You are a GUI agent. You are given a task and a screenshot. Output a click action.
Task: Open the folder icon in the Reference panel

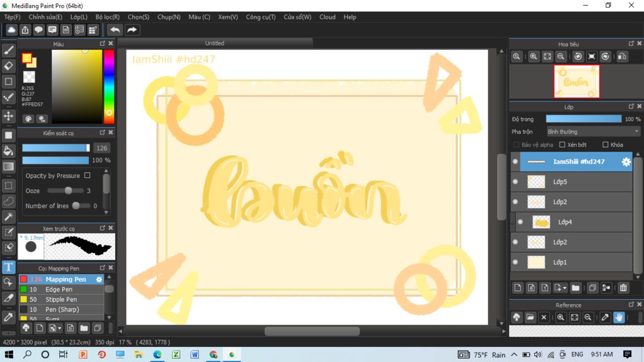point(530,317)
